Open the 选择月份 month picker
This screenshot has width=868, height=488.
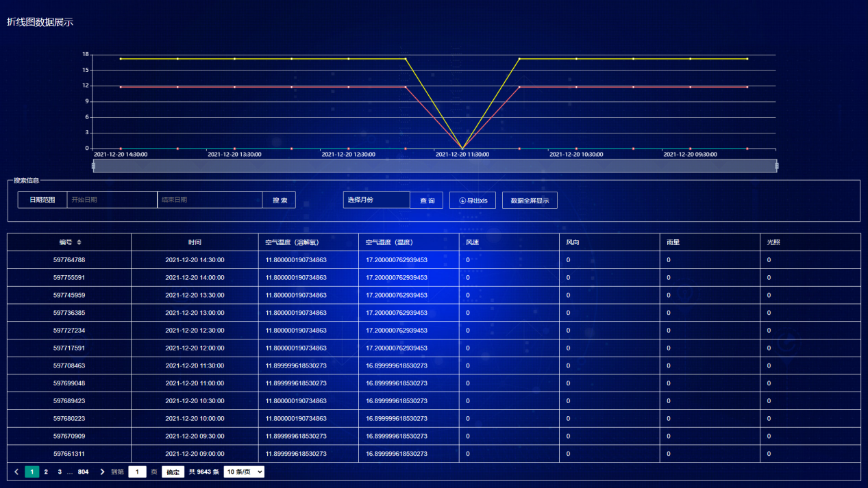[x=376, y=200]
